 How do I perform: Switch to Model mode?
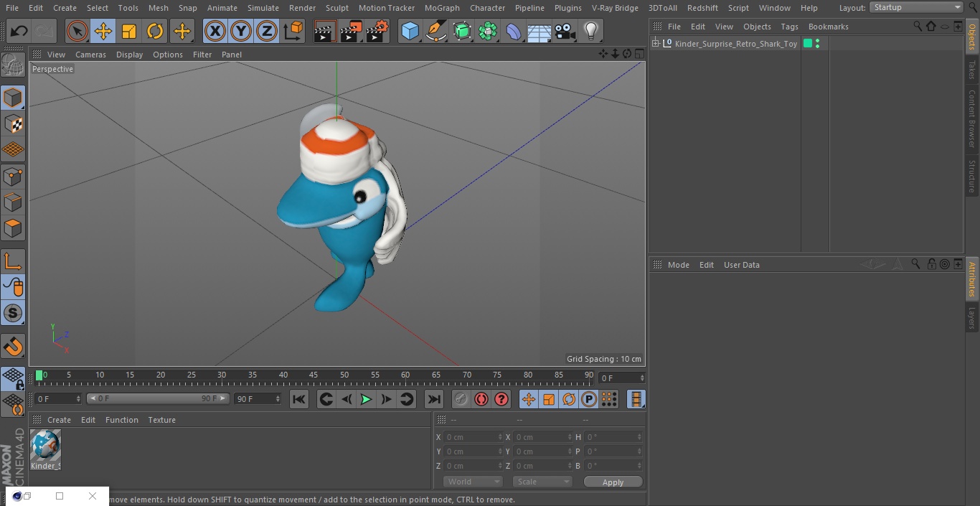[x=13, y=98]
